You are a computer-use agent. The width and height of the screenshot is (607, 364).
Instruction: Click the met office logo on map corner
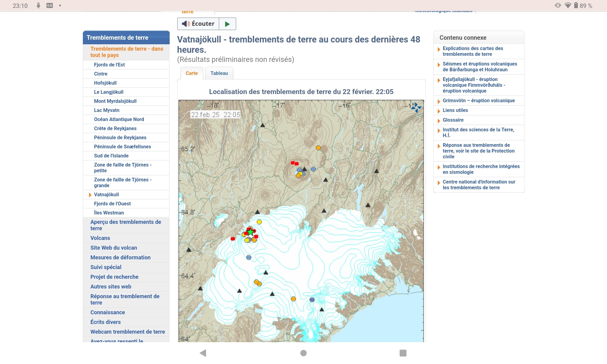(x=416, y=107)
